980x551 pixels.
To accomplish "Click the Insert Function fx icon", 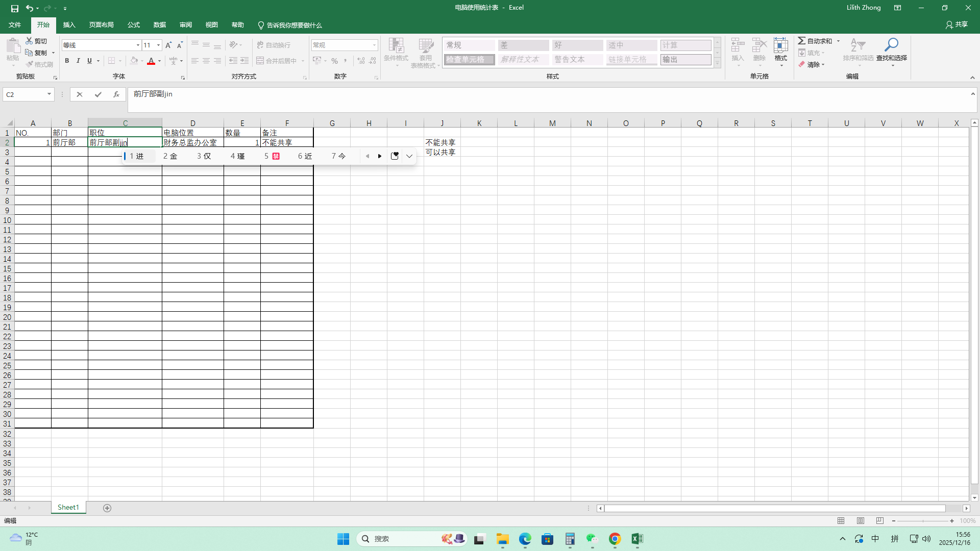I will click(116, 94).
